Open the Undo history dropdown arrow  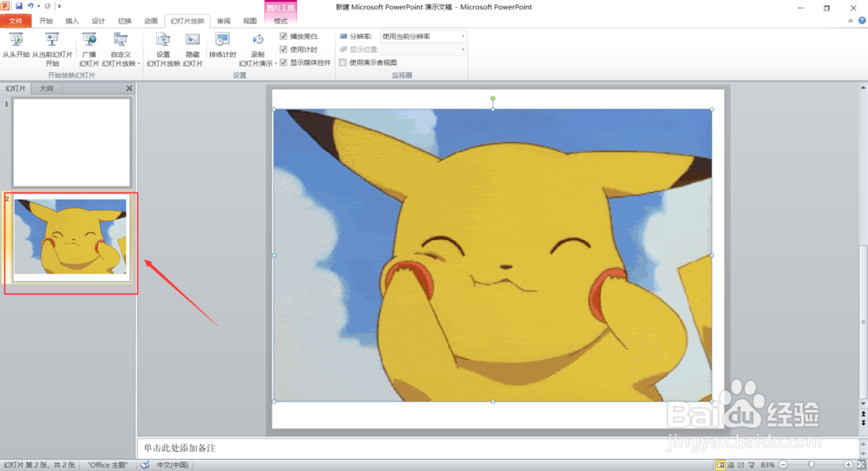point(38,6)
